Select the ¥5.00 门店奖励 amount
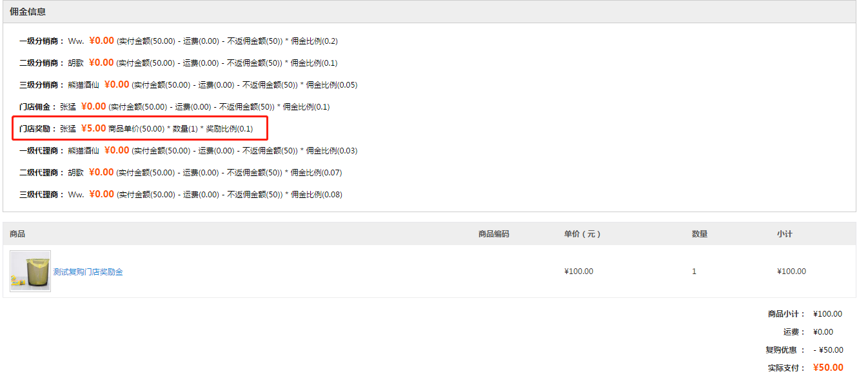 coord(94,128)
